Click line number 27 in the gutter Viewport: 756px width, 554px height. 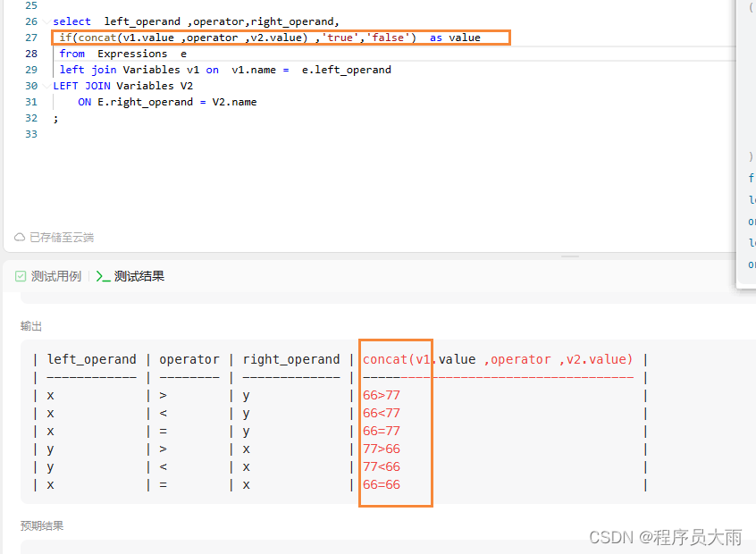click(x=31, y=38)
